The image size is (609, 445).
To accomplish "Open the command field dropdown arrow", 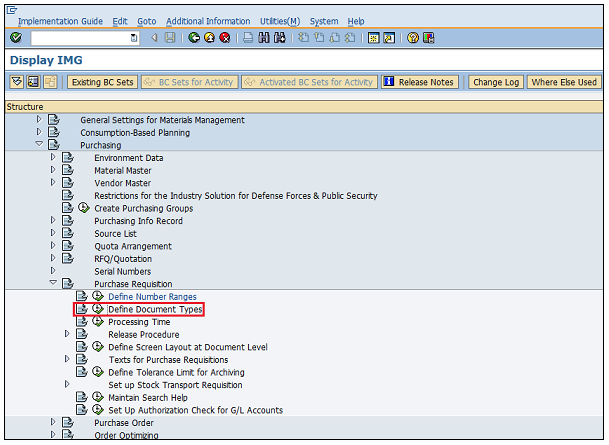I will click(134, 38).
